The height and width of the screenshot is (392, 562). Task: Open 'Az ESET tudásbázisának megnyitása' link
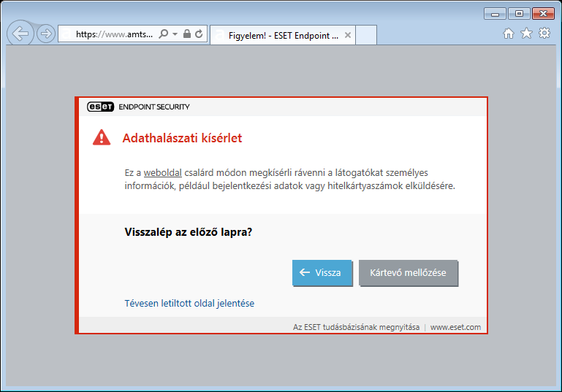click(x=356, y=327)
